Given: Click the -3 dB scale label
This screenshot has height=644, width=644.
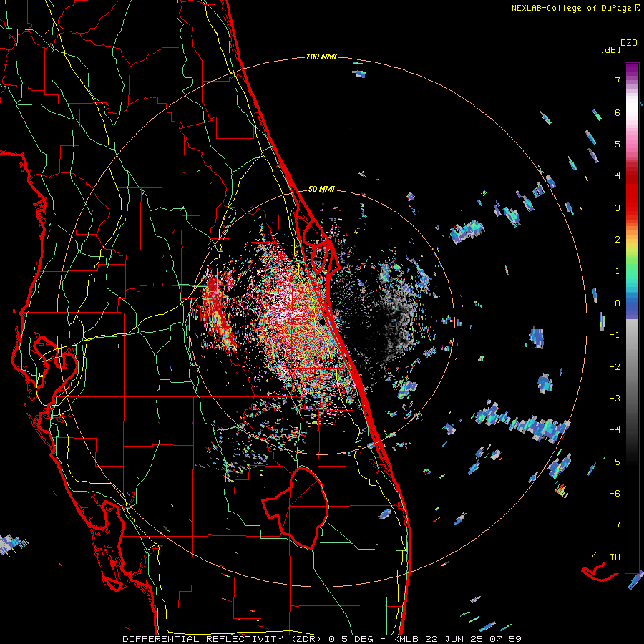Looking at the screenshot, I should pos(615,399).
